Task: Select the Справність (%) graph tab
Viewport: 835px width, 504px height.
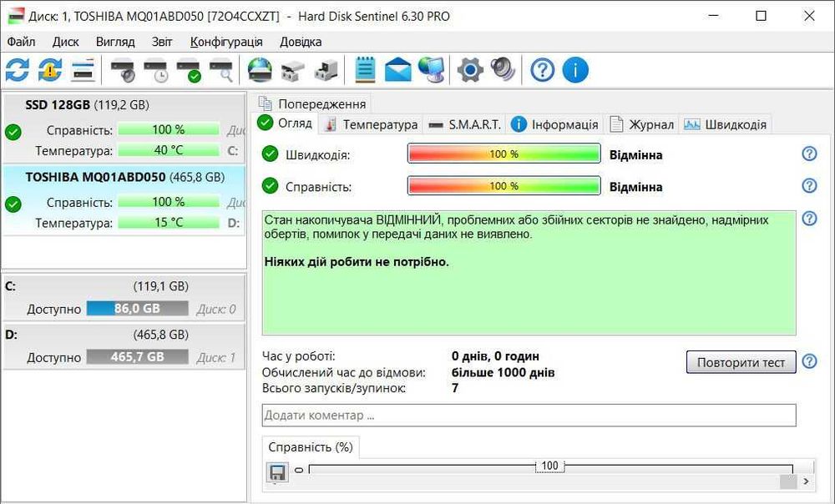Action: (311, 447)
